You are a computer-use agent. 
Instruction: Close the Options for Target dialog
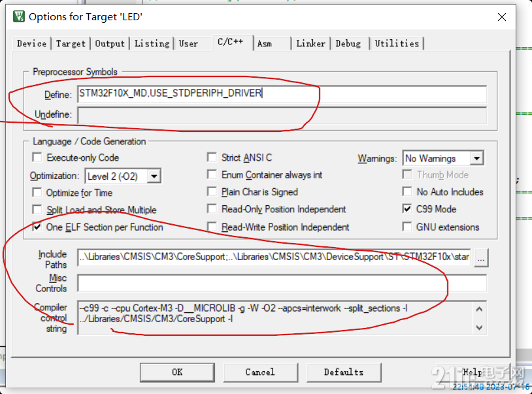[501, 17]
